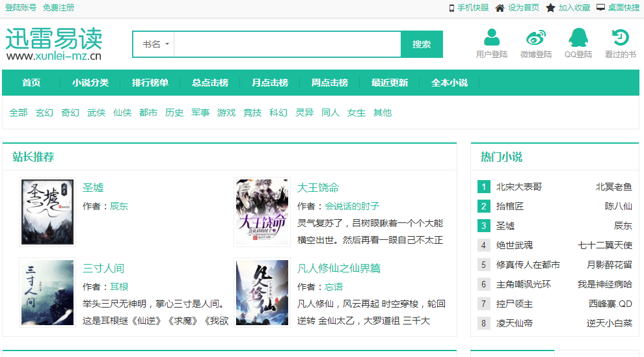The height and width of the screenshot is (357, 644).
Task: Open the 排行榜单 navigation tab
Action: [x=150, y=83]
